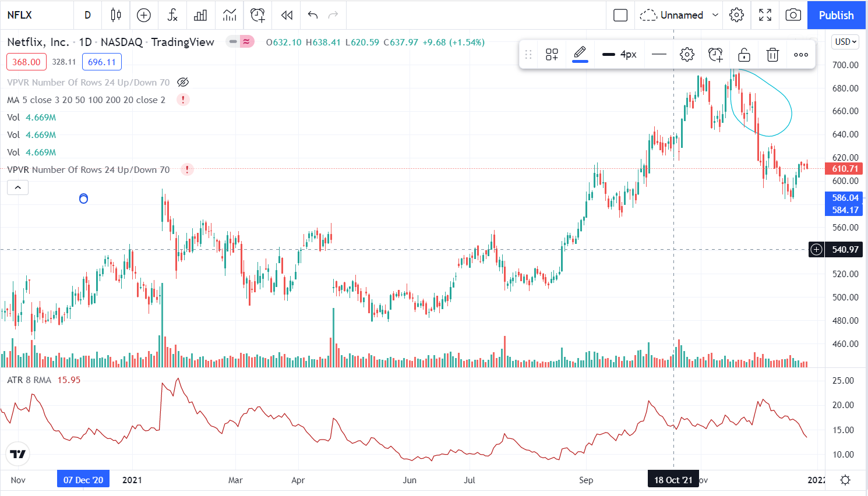Viewport: 868px width, 496px height.
Task: Select the first Vol 4.669M legend row
Action: (x=31, y=117)
